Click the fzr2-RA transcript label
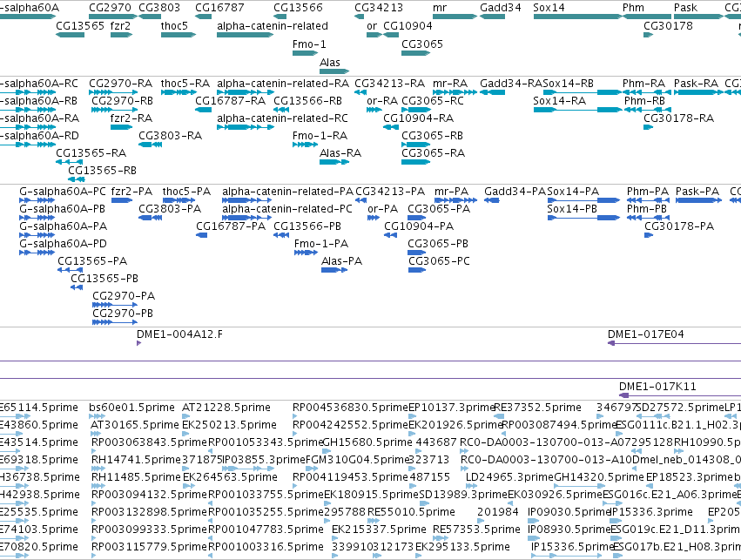This screenshot has height=560, width=741. coord(131,118)
